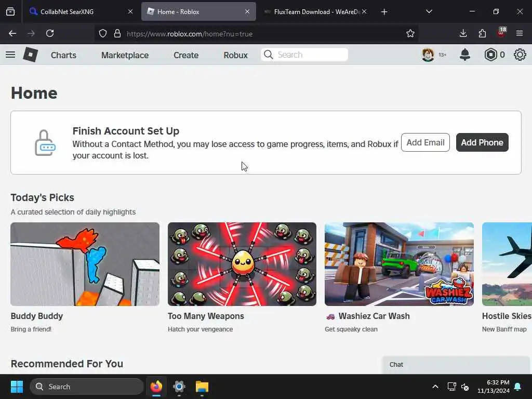
Task: Open the user avatar profile icon
Action: point(428,55)
